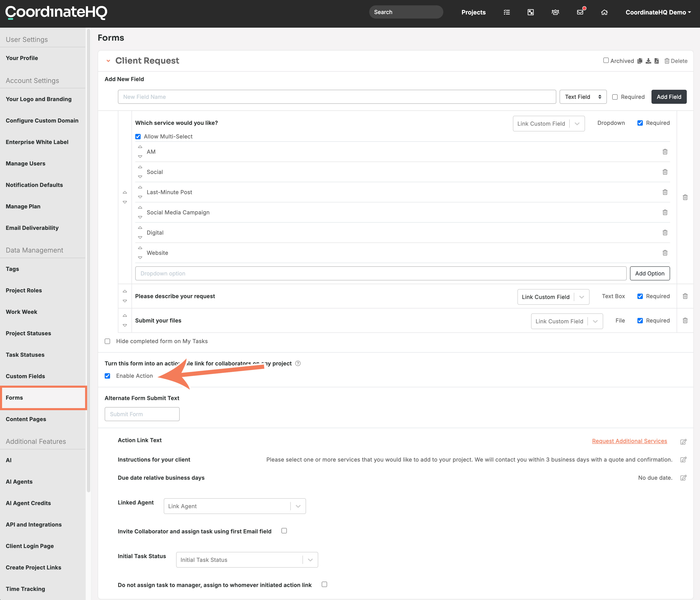Delete the Digital dropdown option
700x600 pixels.
665,233
